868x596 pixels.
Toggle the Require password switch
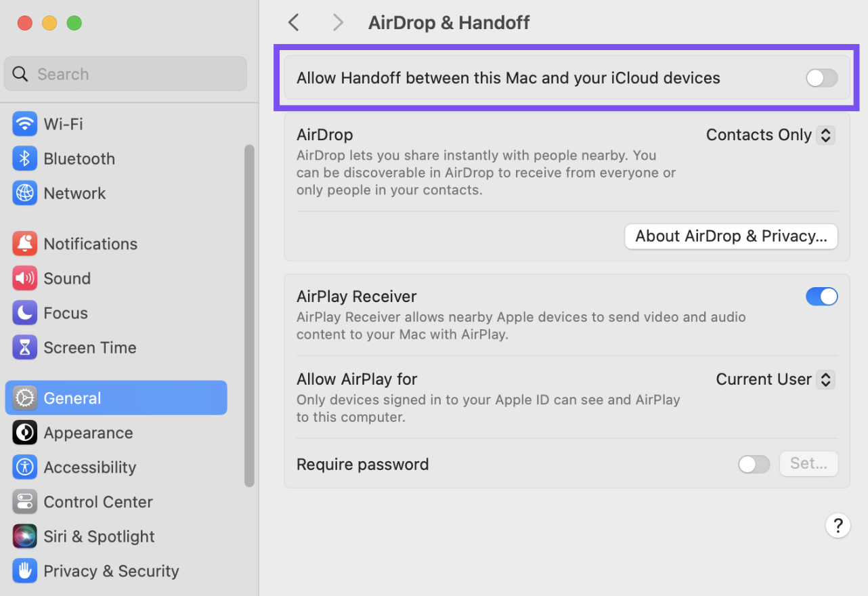coord(754,465)
